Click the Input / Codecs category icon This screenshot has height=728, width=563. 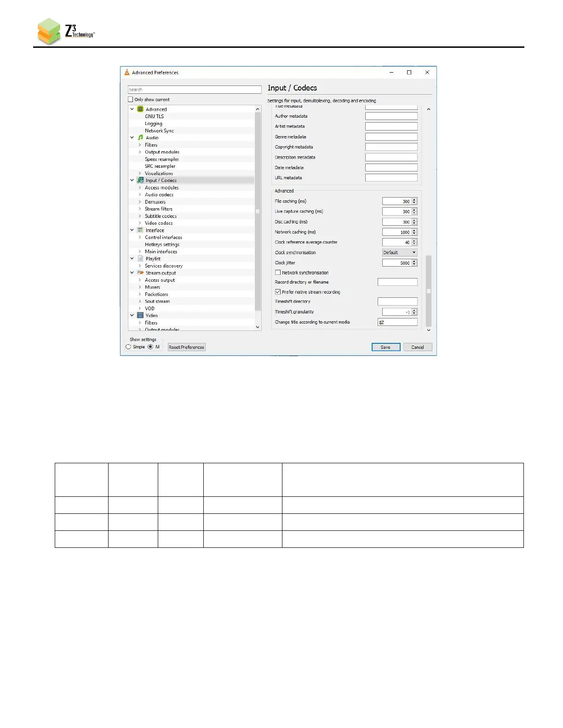(x=140, y=181)
